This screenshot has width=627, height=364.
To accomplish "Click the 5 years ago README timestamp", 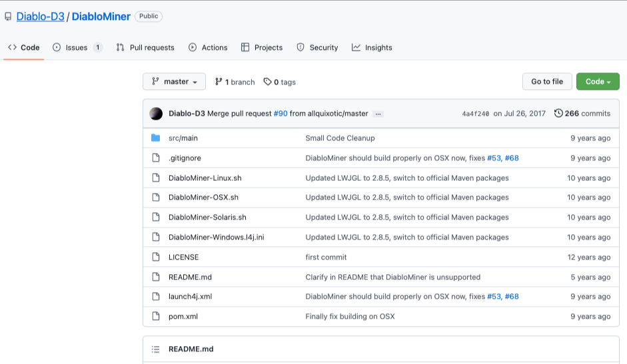I will pyautogui.click(x=590, y=277).
